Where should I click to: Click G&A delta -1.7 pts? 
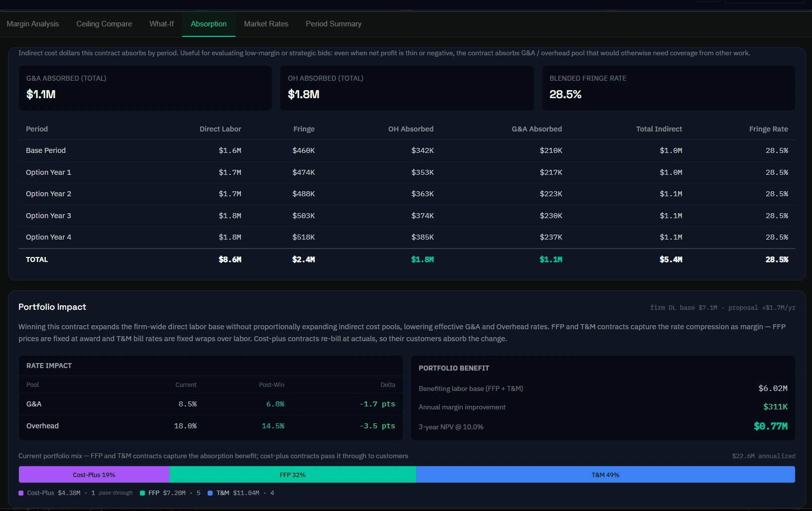pos(377,404)
